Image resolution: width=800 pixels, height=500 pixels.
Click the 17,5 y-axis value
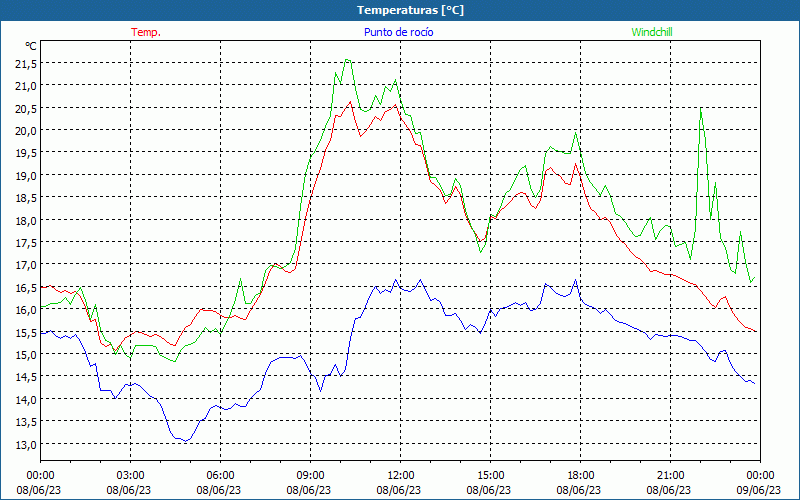click(x=27, y=243)
